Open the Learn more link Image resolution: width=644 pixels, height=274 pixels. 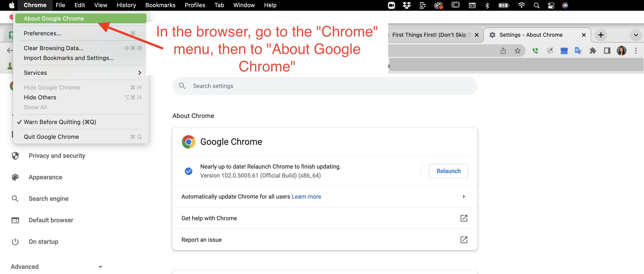tap(306, 196)
